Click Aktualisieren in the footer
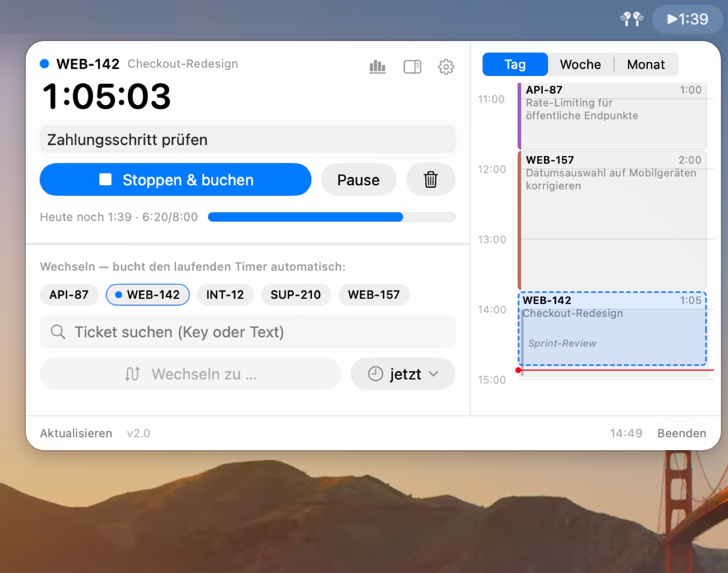The width and height of the screenshot is (728, 573). click(x=76, y=434)
